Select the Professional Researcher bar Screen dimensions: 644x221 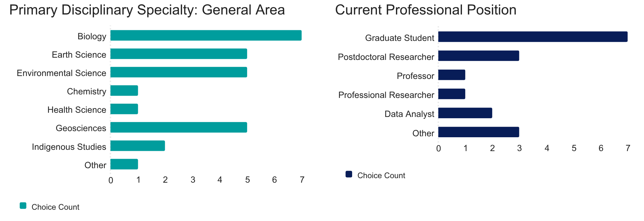click(452, 94)
